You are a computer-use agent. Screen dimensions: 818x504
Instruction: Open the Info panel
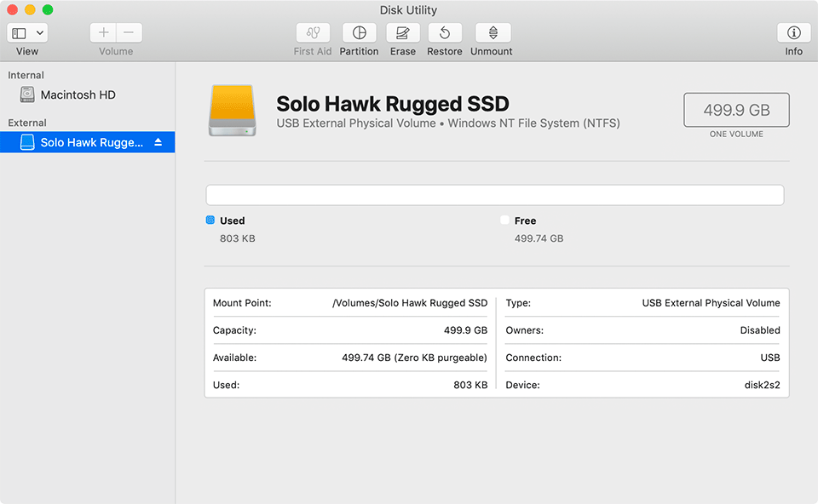pos(793,33)
